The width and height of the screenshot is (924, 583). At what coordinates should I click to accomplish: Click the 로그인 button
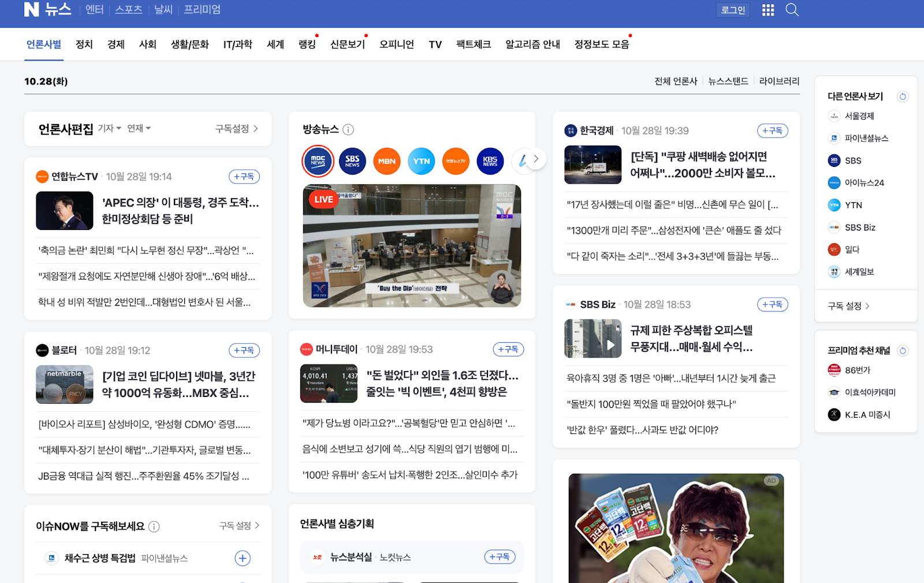(733, 10)
